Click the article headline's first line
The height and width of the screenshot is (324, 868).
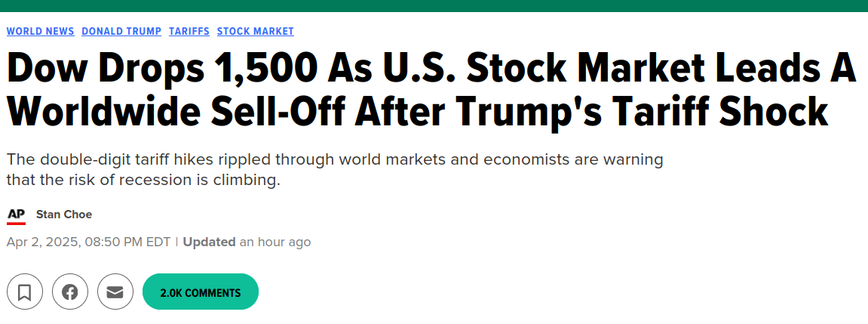click(x=431, y=69)
